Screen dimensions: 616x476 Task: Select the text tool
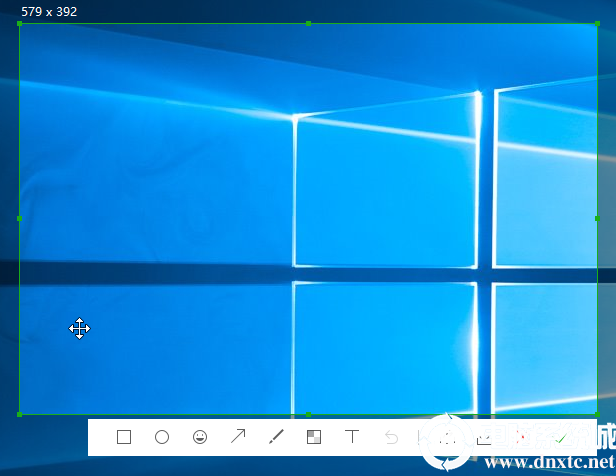[x=352, y=437]
